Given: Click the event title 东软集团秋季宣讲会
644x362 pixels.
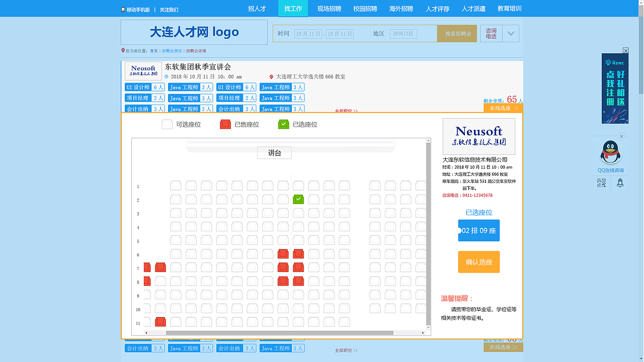Looking at the screenshot, I should tap(198, 67).
